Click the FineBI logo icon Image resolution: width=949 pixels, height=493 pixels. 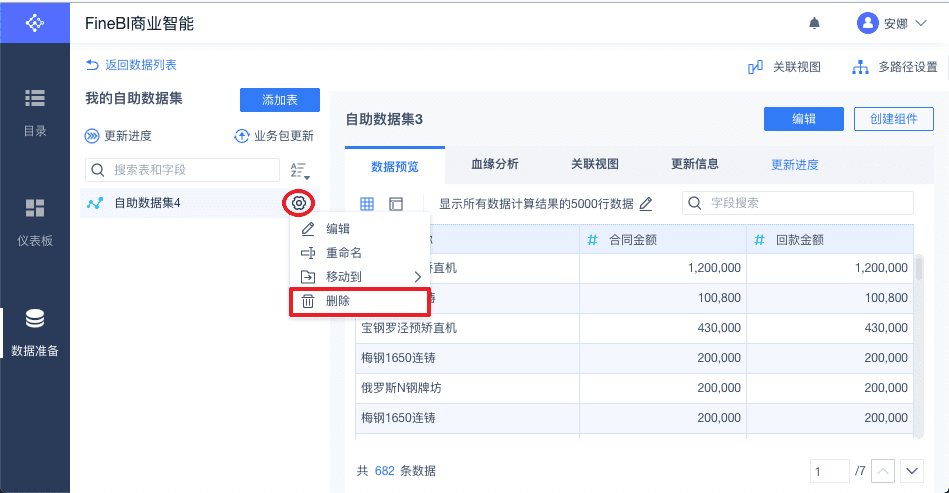click(34, 23)
